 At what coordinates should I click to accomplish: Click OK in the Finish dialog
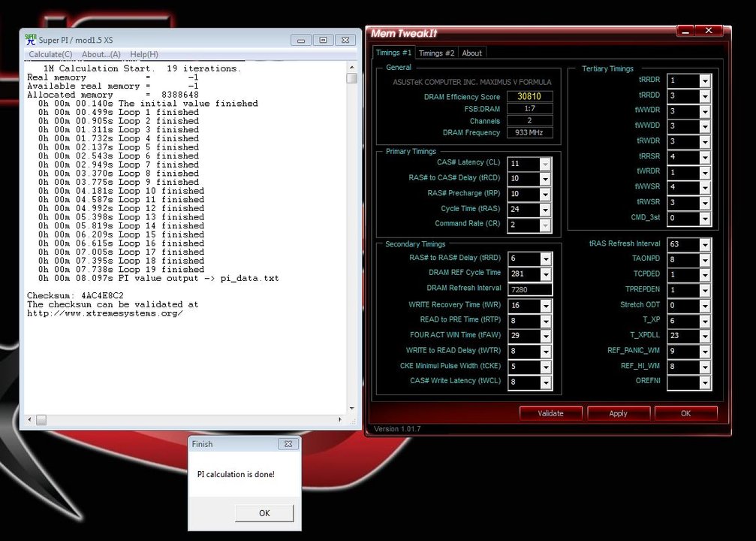[264, 513]
